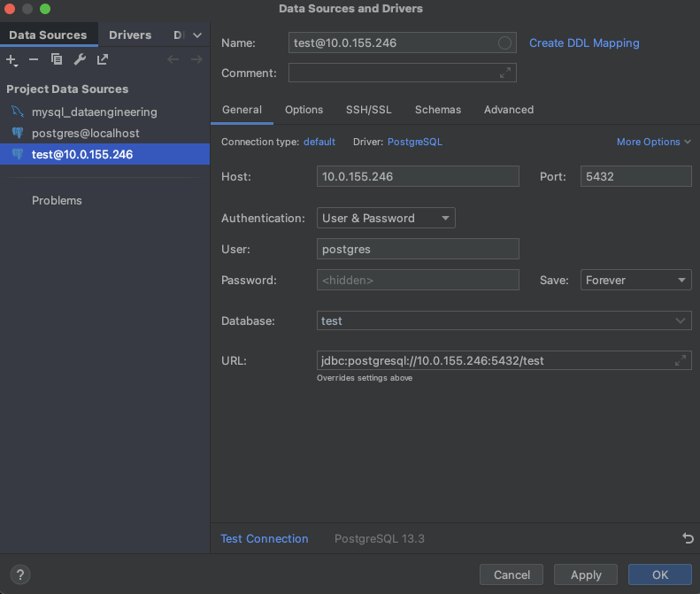Click into the Host field

coord(418,176)
